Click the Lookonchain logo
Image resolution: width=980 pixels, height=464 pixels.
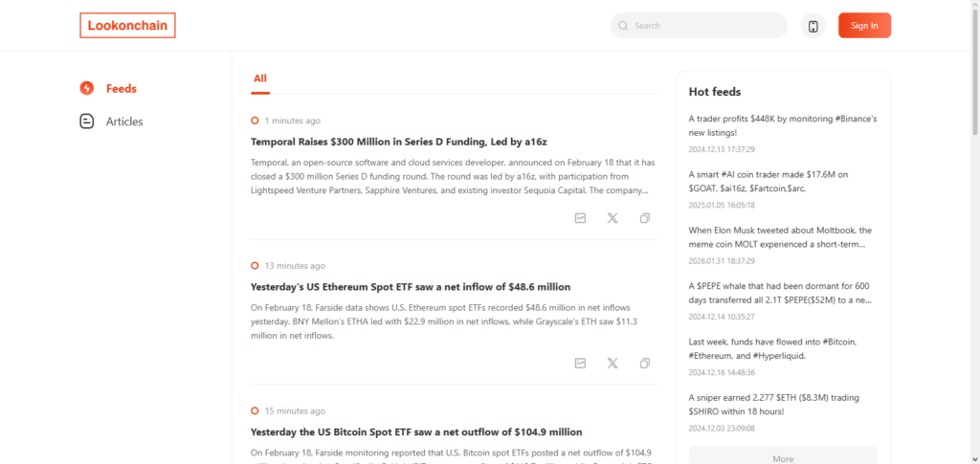click(127, 26)
